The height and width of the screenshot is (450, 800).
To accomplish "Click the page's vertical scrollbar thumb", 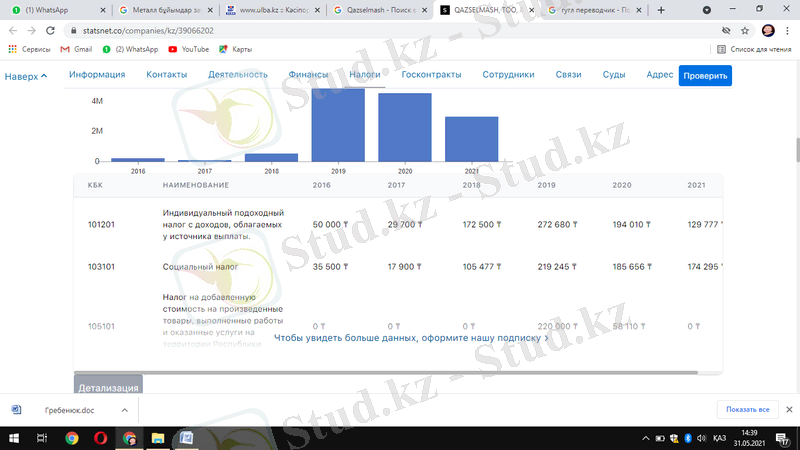I will click(x=797, y=149).
